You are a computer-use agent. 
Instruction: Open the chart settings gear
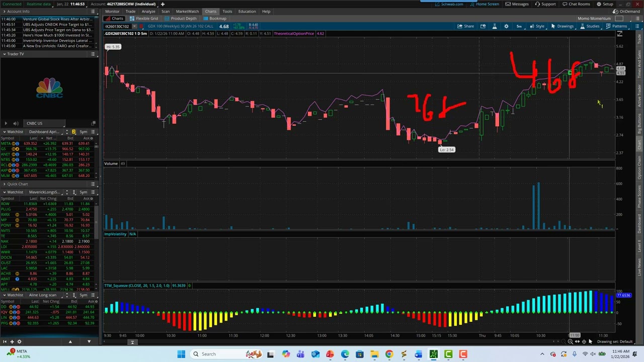(506, 26)
